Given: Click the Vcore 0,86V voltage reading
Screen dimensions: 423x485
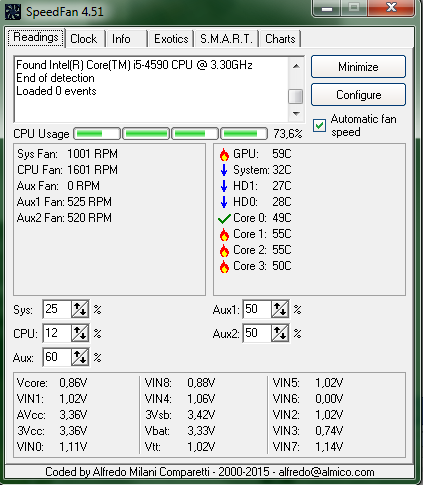Looking at the screenshot, I should coord(52,383).
